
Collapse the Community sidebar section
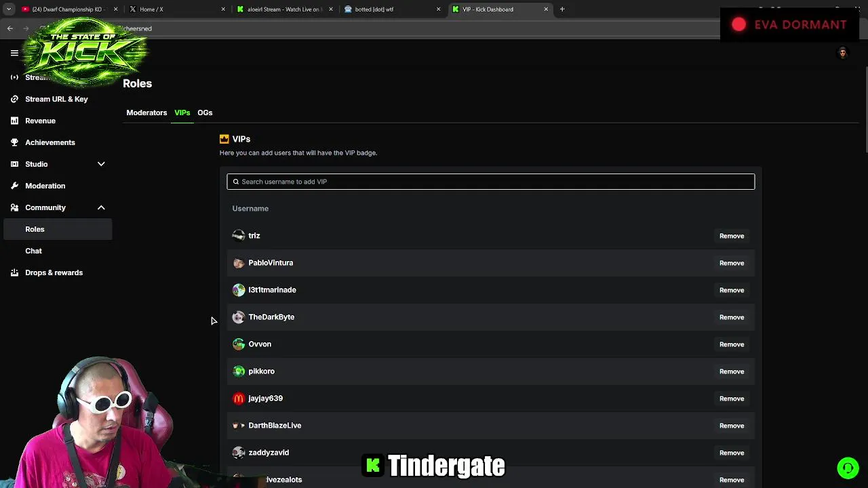tap(101, 207)
